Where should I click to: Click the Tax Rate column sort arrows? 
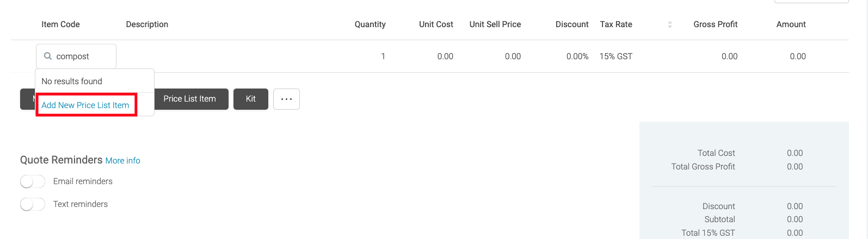(x=670, y=24)
